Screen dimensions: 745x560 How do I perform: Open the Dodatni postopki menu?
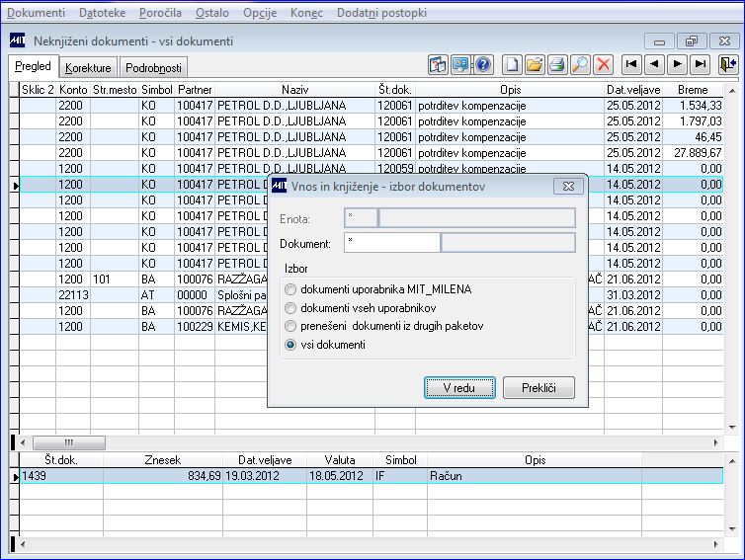[381, 13]
